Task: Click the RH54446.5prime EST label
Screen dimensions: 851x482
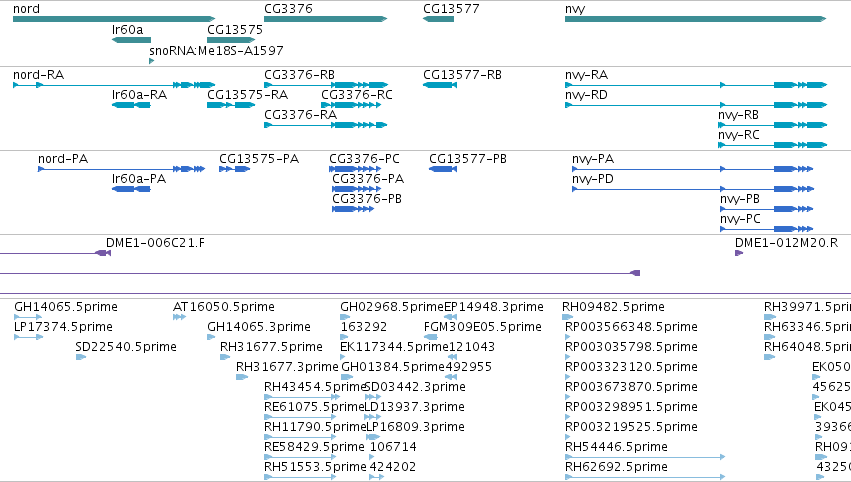Action: pyautogui.click(x=617, y=447)
